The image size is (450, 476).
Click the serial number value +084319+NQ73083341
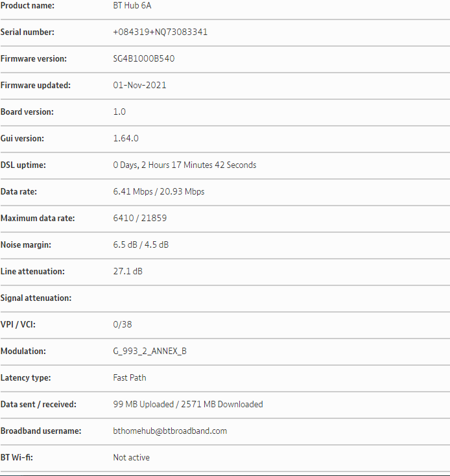tap(160, 32)
